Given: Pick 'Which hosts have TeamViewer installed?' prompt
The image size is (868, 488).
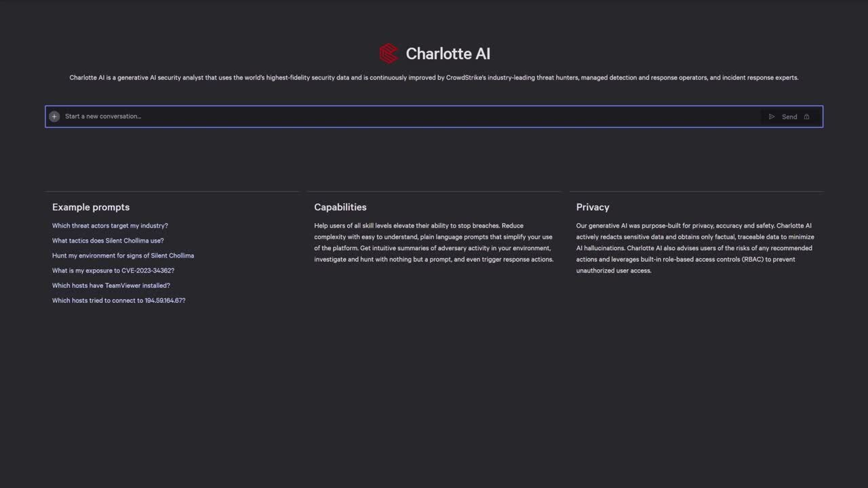Looking at the screenshot, I should tap(111, 285).
